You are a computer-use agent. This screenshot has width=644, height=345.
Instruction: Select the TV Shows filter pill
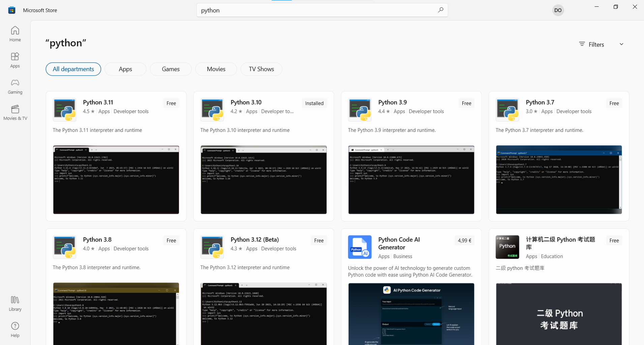click(261, 69)
